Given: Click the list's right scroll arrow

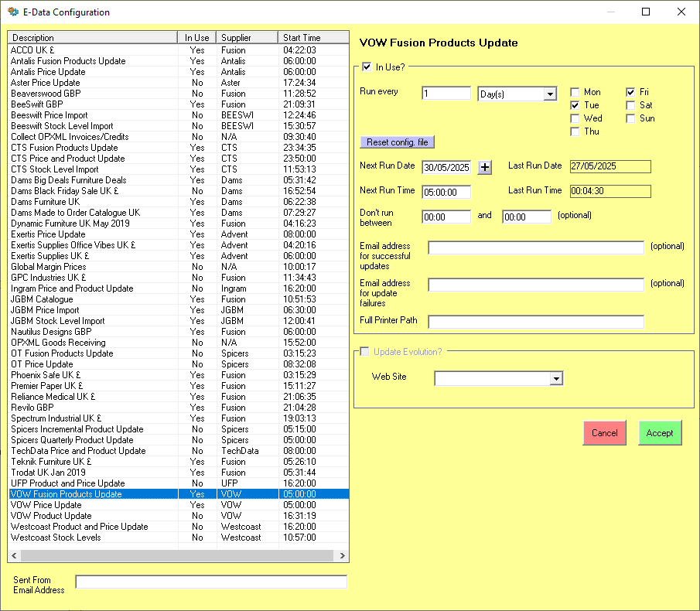Looking at the screenshot, I should pyautogui.click(x=343, y=555).
